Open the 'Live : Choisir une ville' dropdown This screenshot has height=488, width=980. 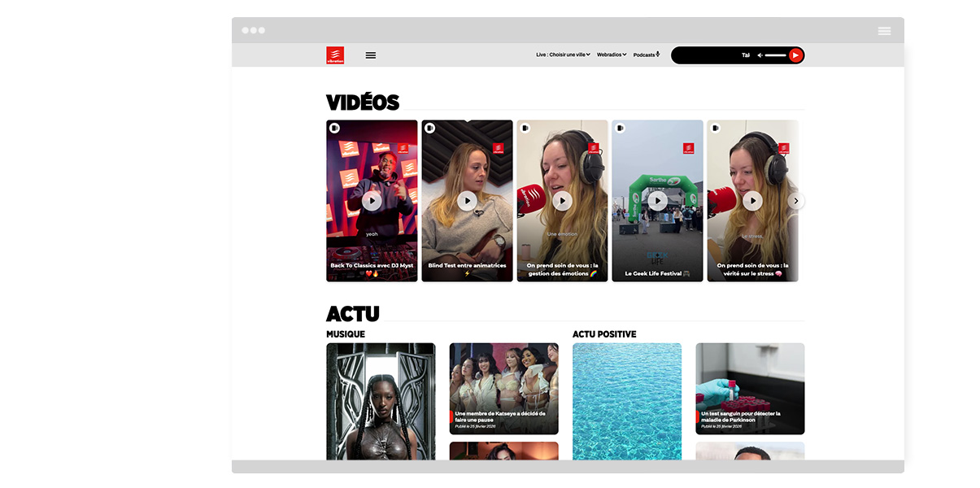[561, 54]
